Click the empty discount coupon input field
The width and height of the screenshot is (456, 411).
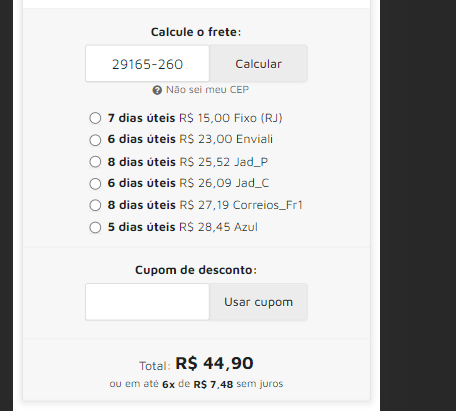click(147, 302)
